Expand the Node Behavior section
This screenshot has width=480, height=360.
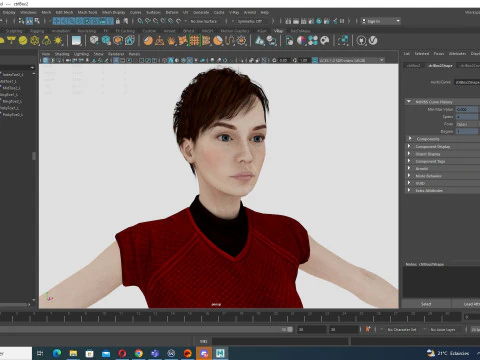pyautogui.click(x=409, y=176)
